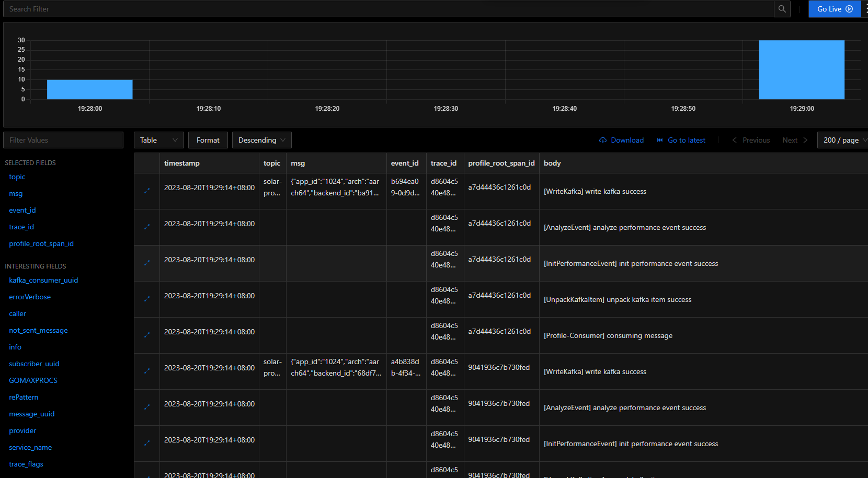Click the topic column header
868x478 pixels.
pos(272,163)
